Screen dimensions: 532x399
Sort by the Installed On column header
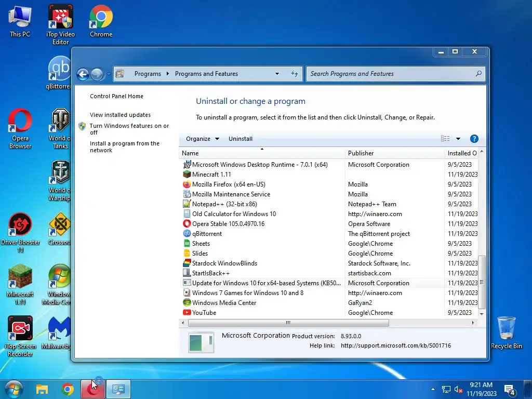click(x=461, y=153)
